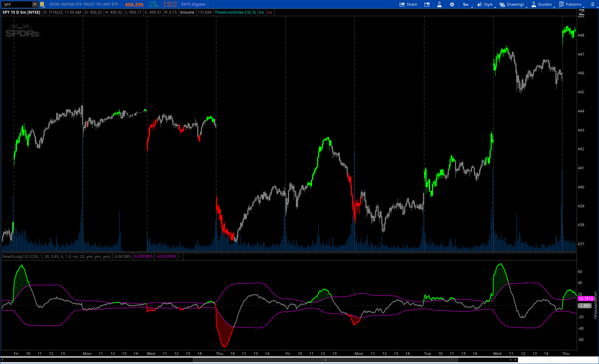Click the Volume study label

(187, 12)
